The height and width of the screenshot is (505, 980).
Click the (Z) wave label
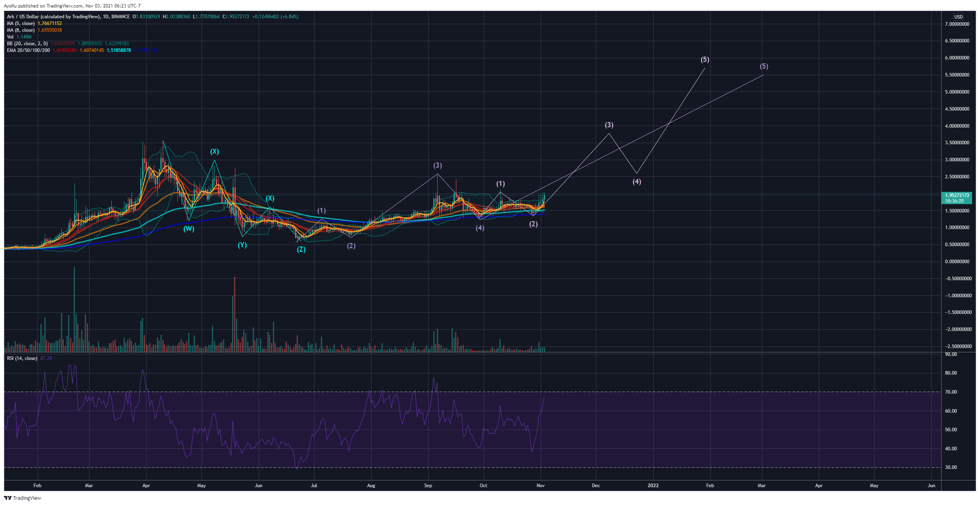coord(301,249)
